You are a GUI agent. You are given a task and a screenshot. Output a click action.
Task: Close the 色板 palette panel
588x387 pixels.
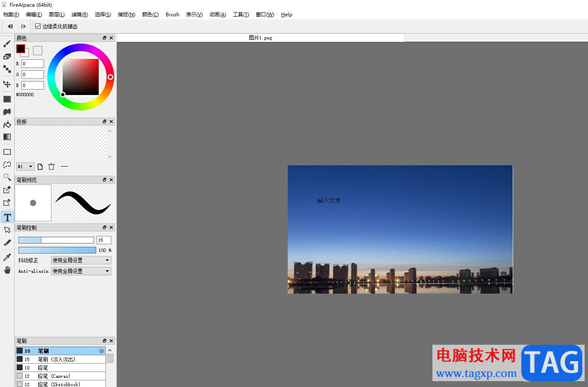pos(111,122)
